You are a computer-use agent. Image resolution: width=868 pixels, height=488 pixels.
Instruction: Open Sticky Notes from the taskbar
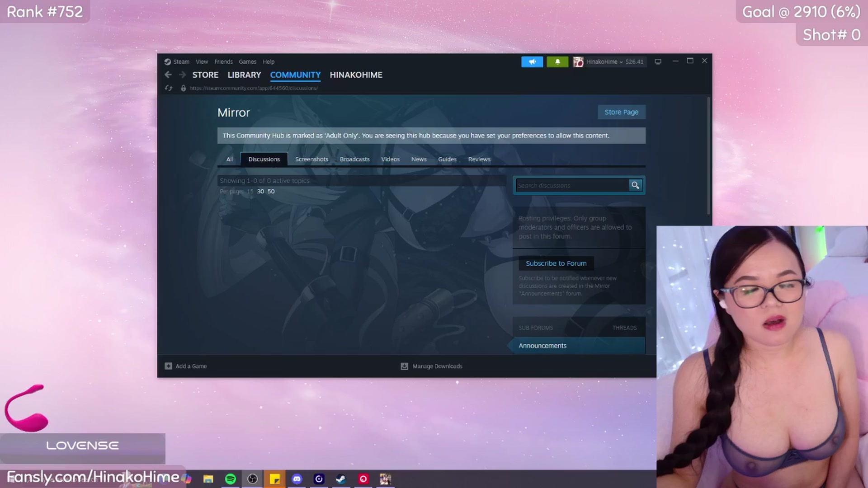pos(275,479)
